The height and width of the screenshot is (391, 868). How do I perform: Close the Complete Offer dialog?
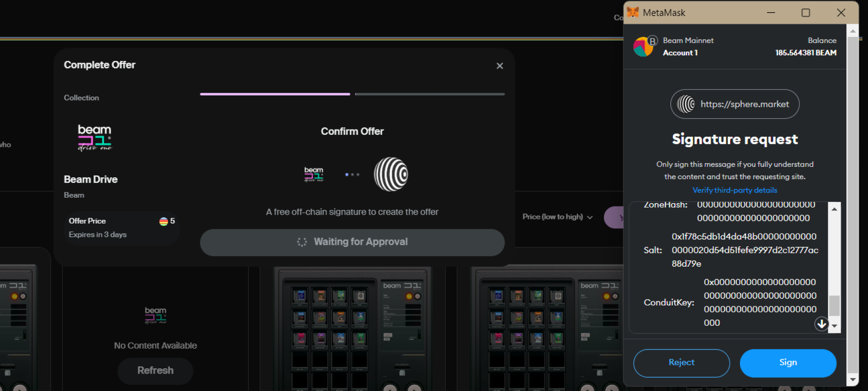point(499,66)
